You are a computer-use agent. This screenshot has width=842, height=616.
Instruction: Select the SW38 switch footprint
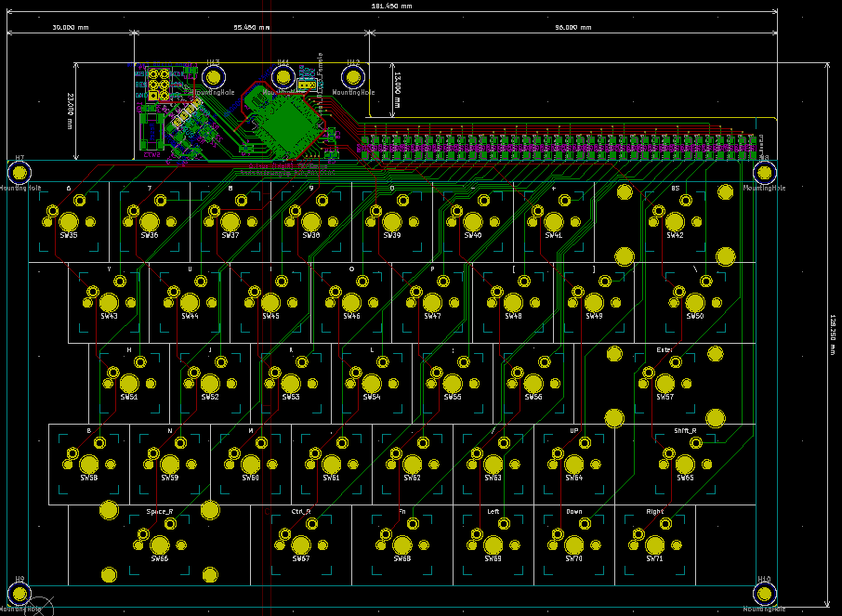tap(311, 221)
